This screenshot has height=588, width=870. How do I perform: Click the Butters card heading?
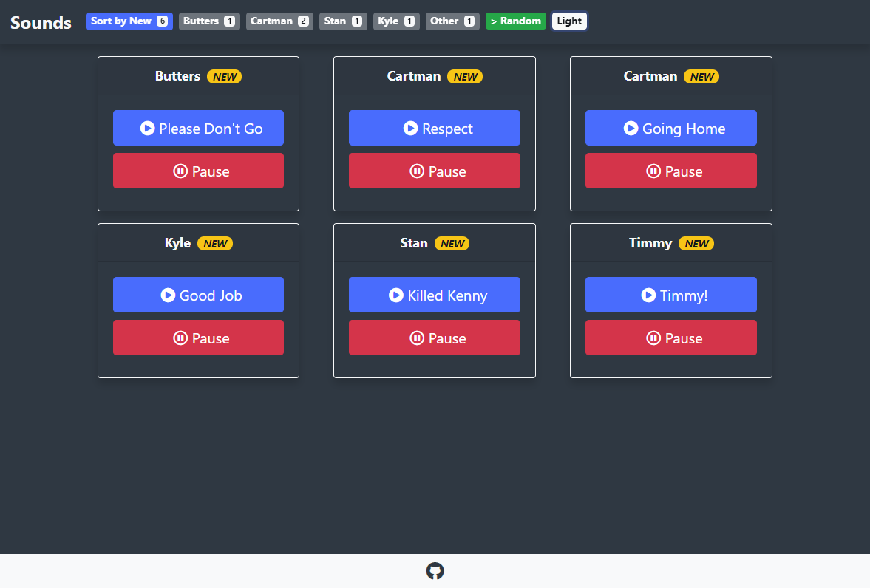pos(177,76)
